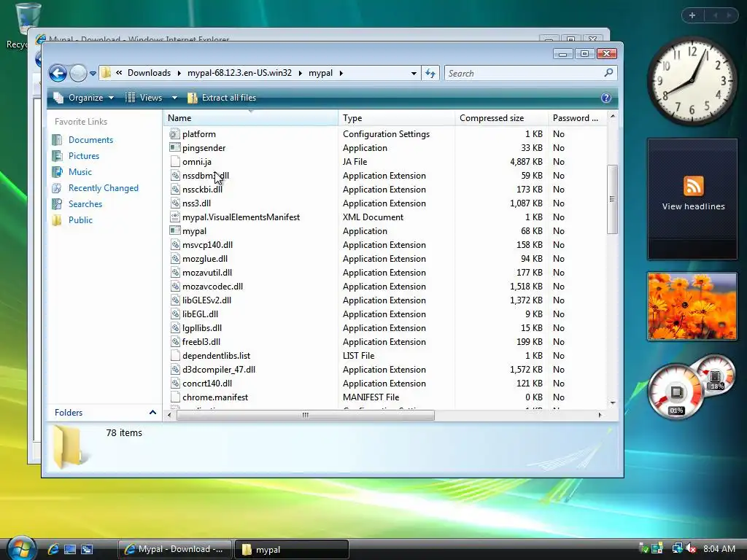Viewport: 747px width, 560px height.
Task: Select the freebl3.dll file name
Action: 201,342
